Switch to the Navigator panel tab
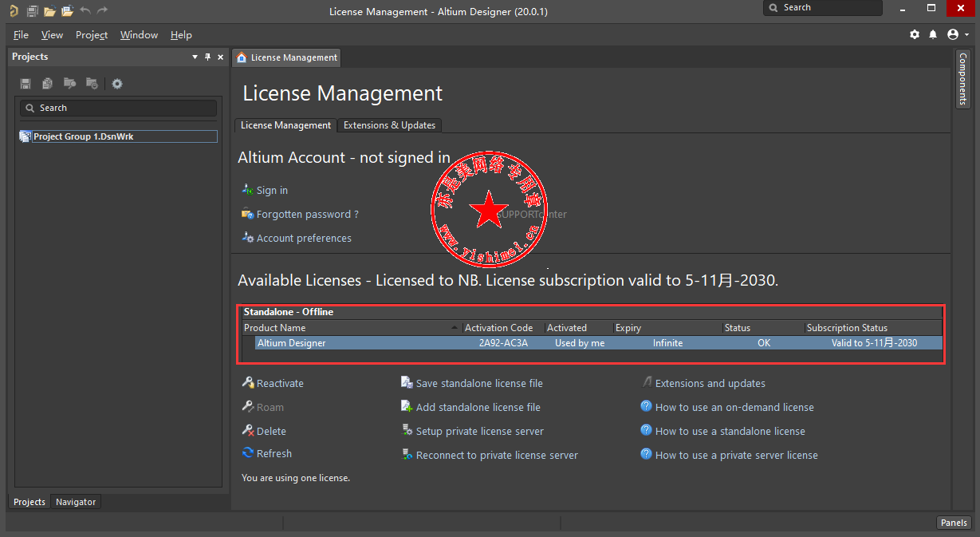This screenshot has width=980, height=537. (76, 502)
